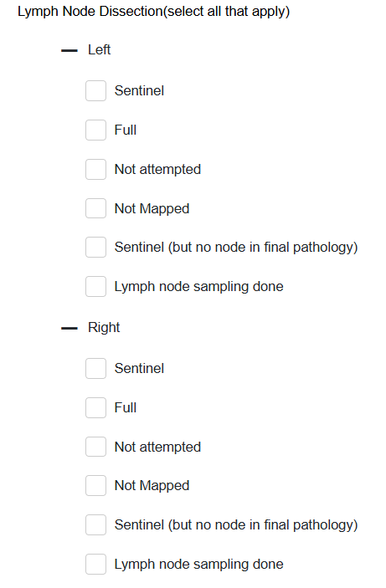Enable Not Mapped under Left
386x588 pixels.
pyautogui.click(x=95, y=208)
